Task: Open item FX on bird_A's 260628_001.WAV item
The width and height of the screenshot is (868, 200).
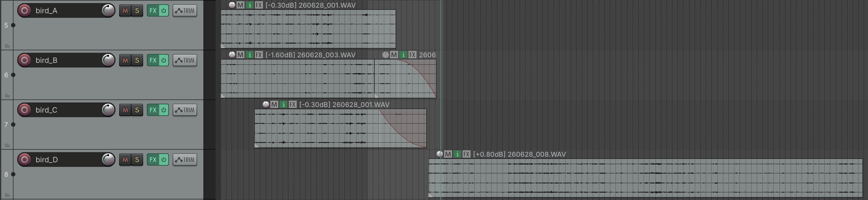Action: click(259, 5)
